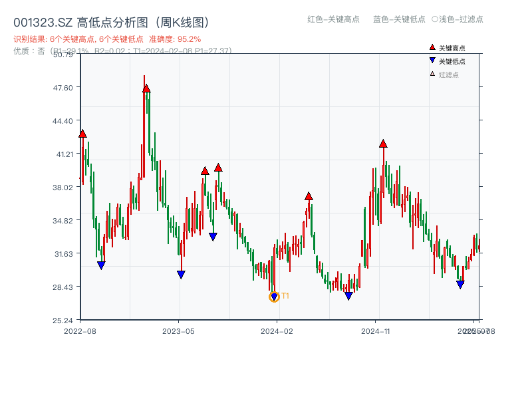The image size is (532, 399).
Task: Click the red 关键高点 triangle icon in legend
Action: tap(432, 47)
